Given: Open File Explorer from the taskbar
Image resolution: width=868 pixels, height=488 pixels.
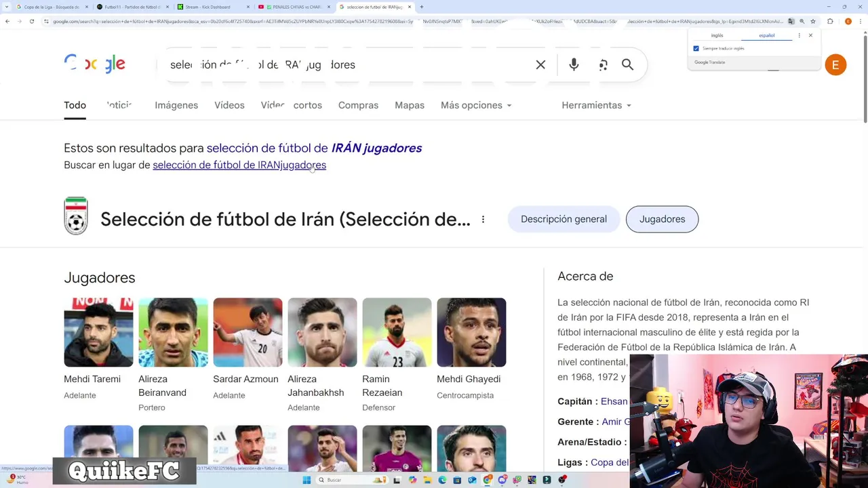Looking at the screenshot, I should (x=427, y=480).
